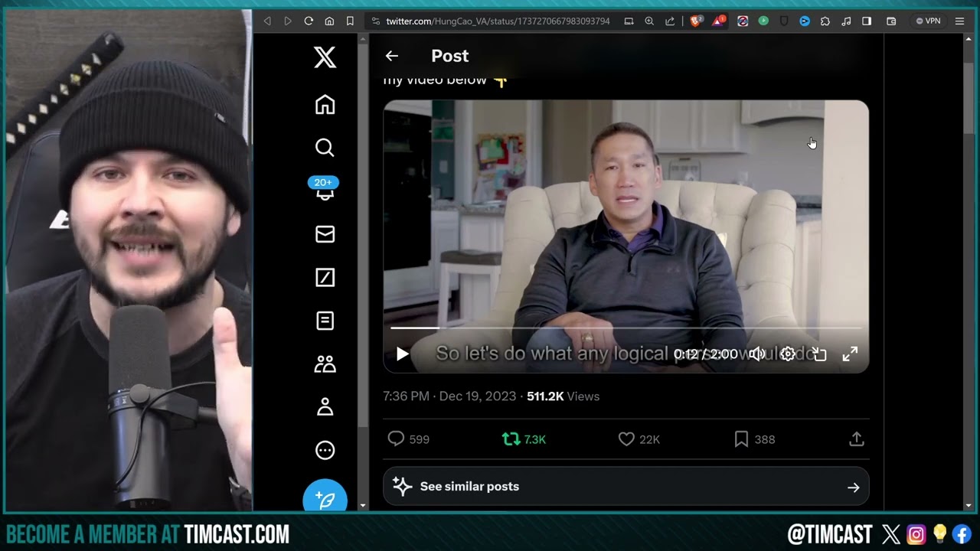The height and width of the screenshot is (551, 980).
Task: Open the Brave Rewards triangle icon
Action: pos(718,21)
